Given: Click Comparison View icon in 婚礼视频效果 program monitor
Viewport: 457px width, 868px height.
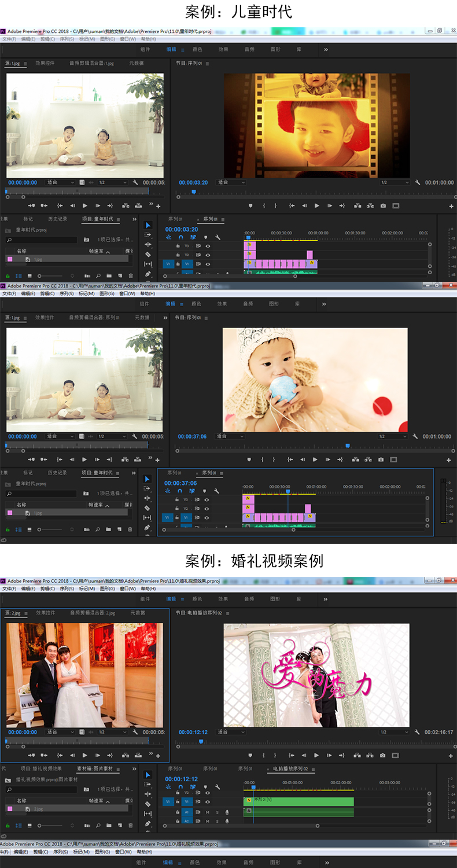Looking at the screenshot, I should [396, 755].
